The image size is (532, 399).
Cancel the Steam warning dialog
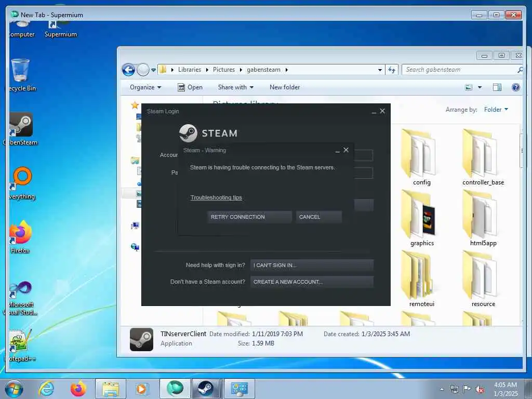(x=318, y=217)
